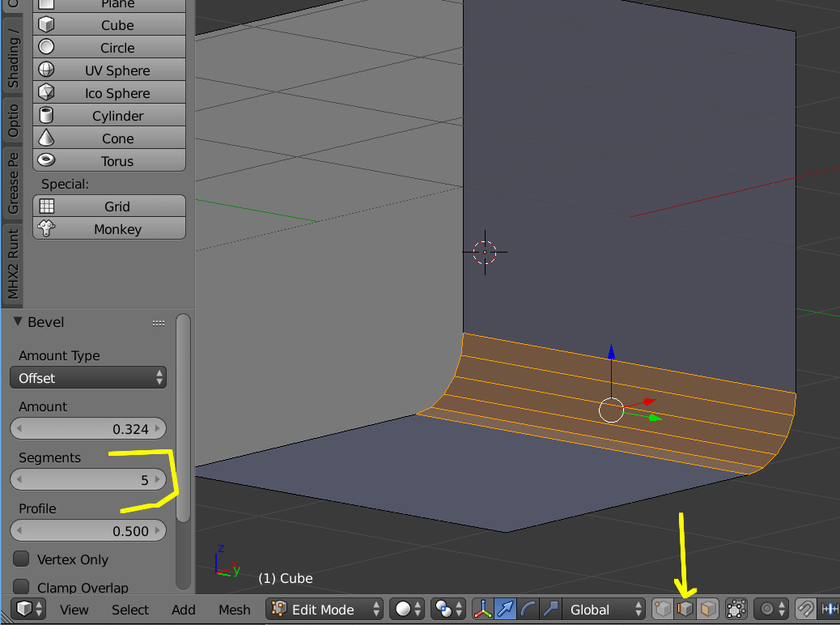Decrease the Amount value with left arrow
This screenshot has height=625, width=840.
point(19,429)
